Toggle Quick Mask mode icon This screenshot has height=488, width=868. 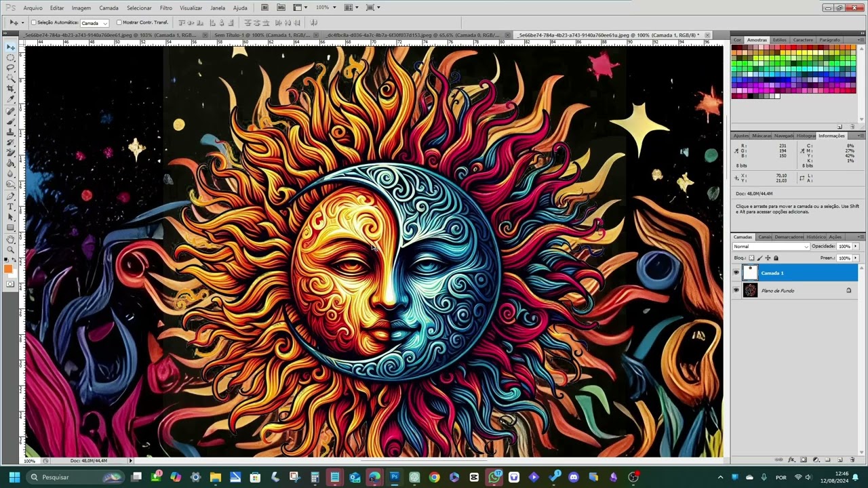pos(10,283)
